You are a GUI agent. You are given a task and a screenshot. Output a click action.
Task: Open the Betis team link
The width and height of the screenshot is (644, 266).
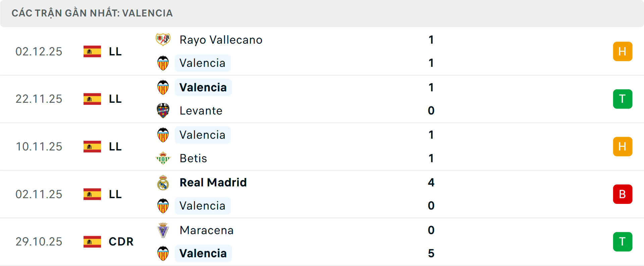(x=193, y=158)
